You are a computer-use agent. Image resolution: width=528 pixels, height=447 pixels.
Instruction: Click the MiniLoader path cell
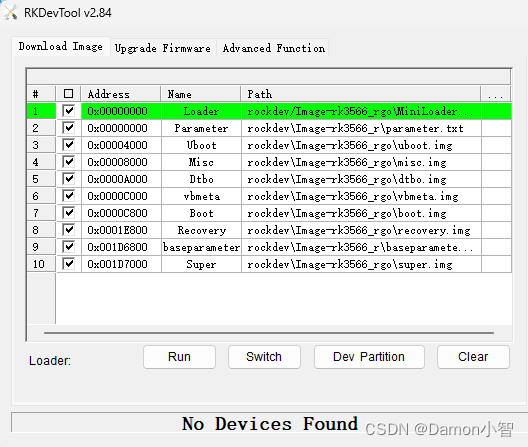pos(361,111)
